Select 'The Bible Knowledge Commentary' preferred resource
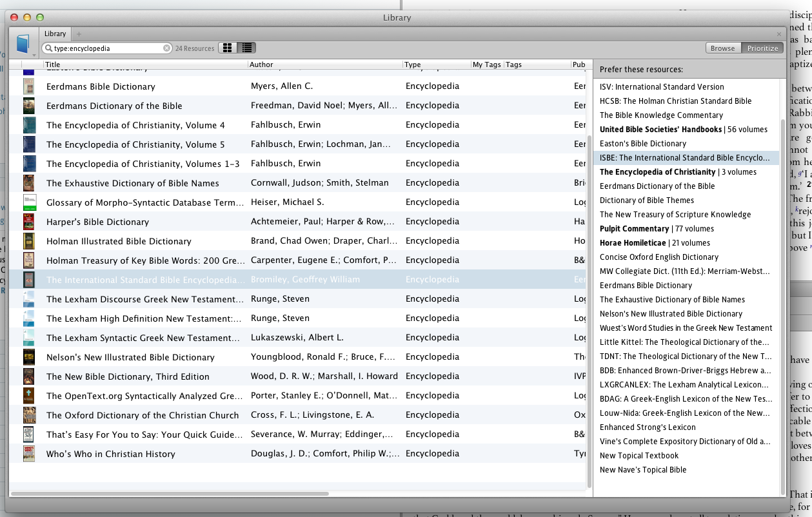Screen dimensions: 812x517 (x=661, y=115)
